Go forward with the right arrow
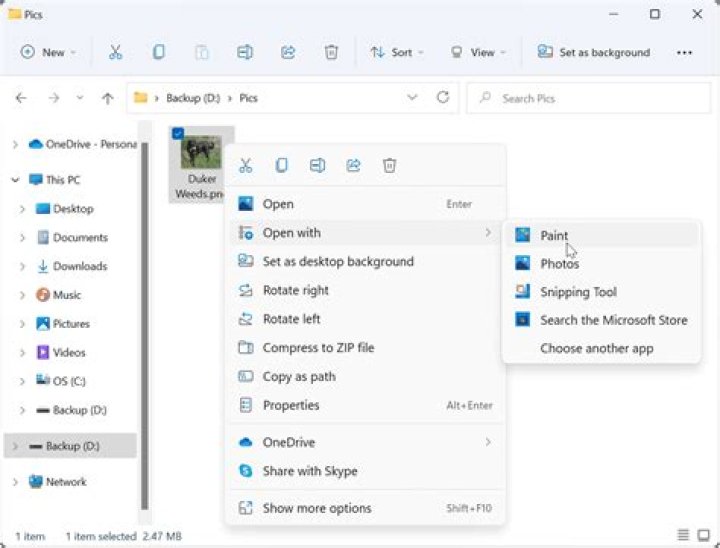This screenshot has height=548, width=720. coord(54,98)
